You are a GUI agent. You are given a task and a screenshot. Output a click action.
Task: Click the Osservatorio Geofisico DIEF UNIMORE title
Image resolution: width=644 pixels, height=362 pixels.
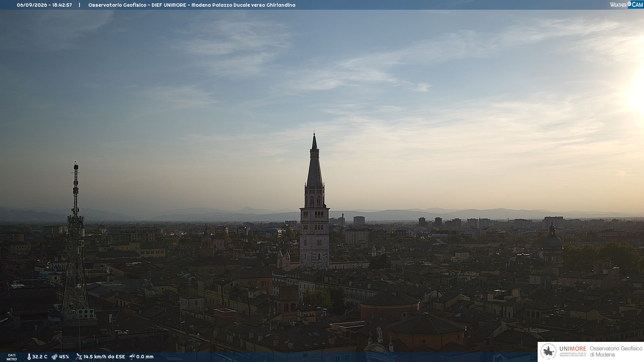click(137, 5)
